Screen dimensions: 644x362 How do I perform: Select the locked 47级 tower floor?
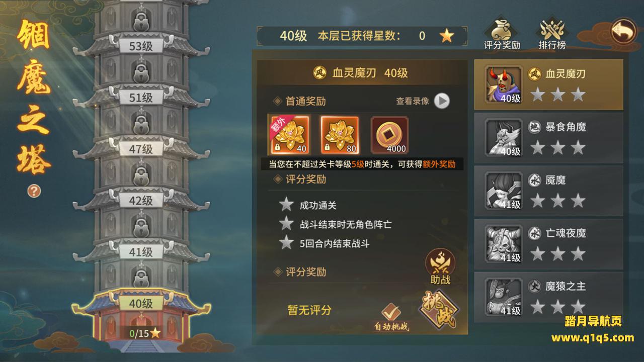[x=141, y=149]
